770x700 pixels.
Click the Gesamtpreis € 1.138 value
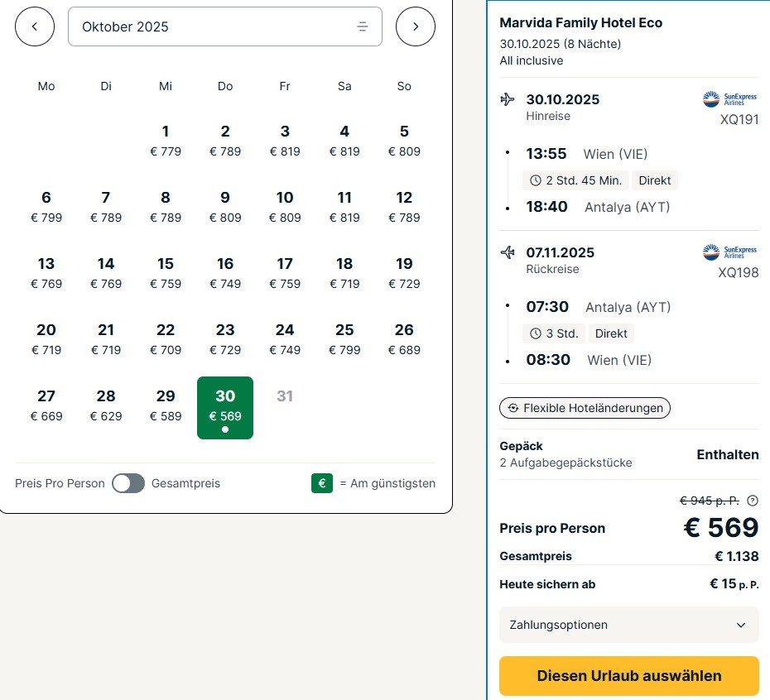point(737,556)
